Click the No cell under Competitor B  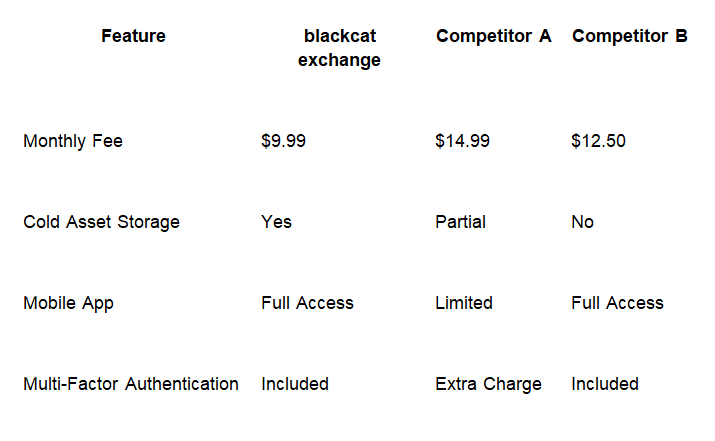tap(582, 222)
